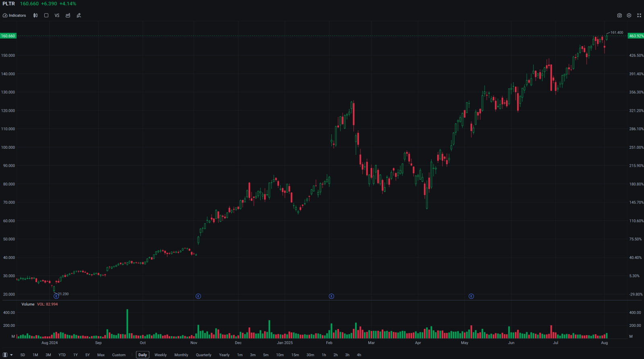The image size is (644, 359).
Task: Enter fullscreen chart mode
Action: point(639,15)
